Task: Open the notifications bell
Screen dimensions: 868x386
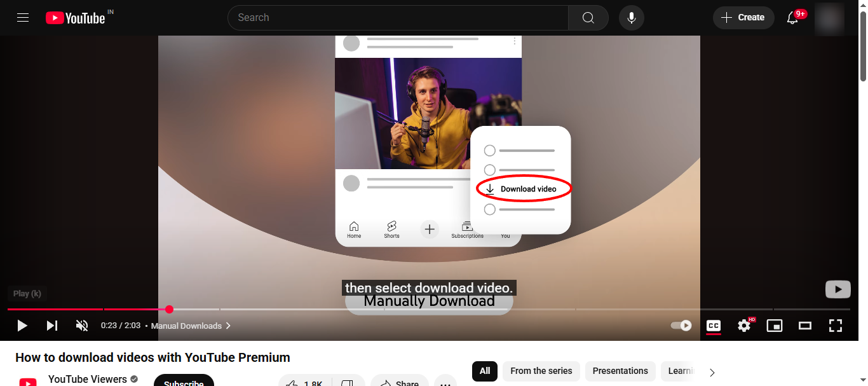Action: click(x=792, y=18)
